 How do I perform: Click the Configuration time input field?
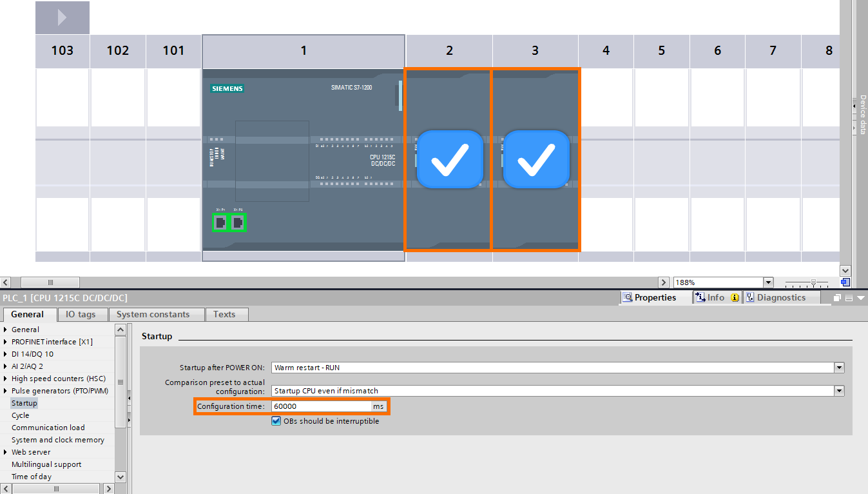(x=320, y=406)
